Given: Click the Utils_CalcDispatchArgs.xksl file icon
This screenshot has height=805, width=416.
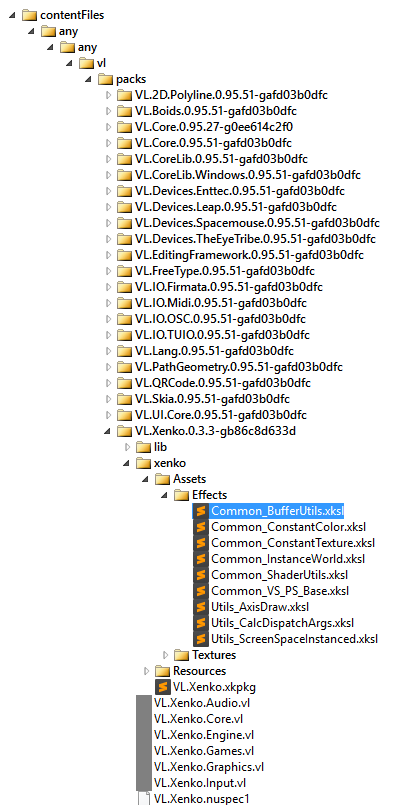Looking at the screenshot, I should point(201,623).
